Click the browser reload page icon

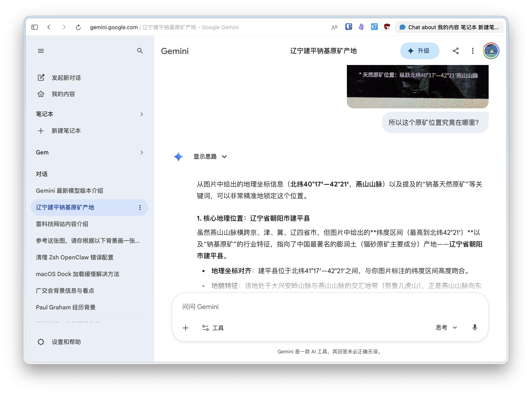78,27
